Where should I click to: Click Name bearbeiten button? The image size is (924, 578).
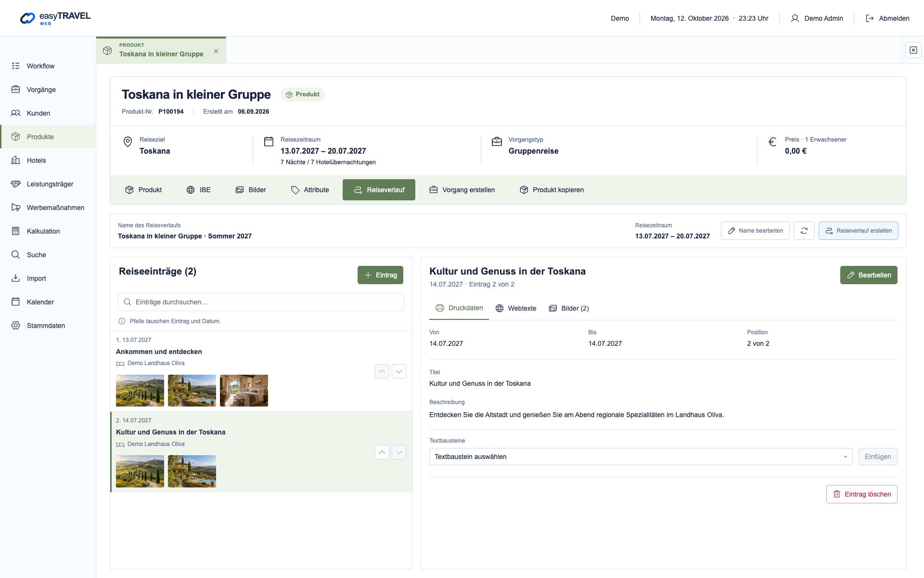755,231
